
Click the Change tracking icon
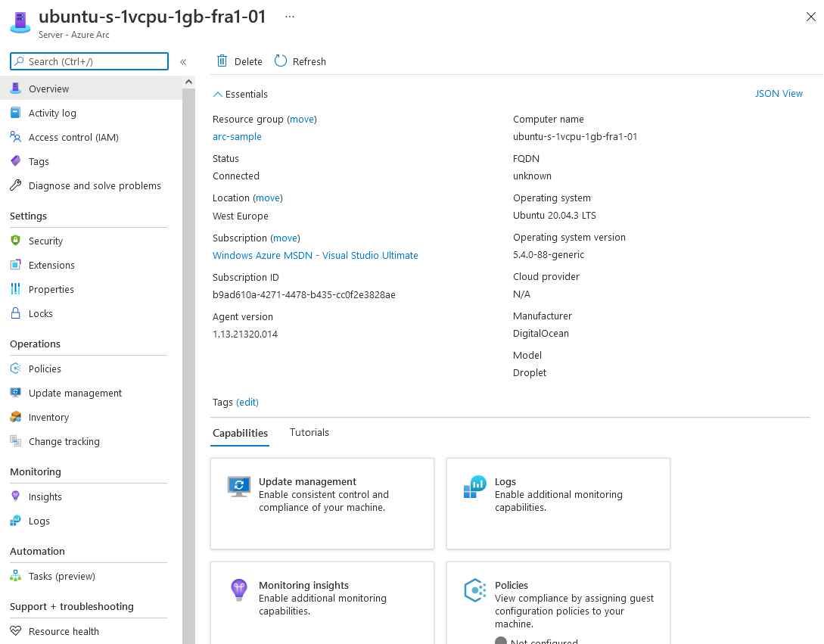pyautogui.click(x=16, y=440)
